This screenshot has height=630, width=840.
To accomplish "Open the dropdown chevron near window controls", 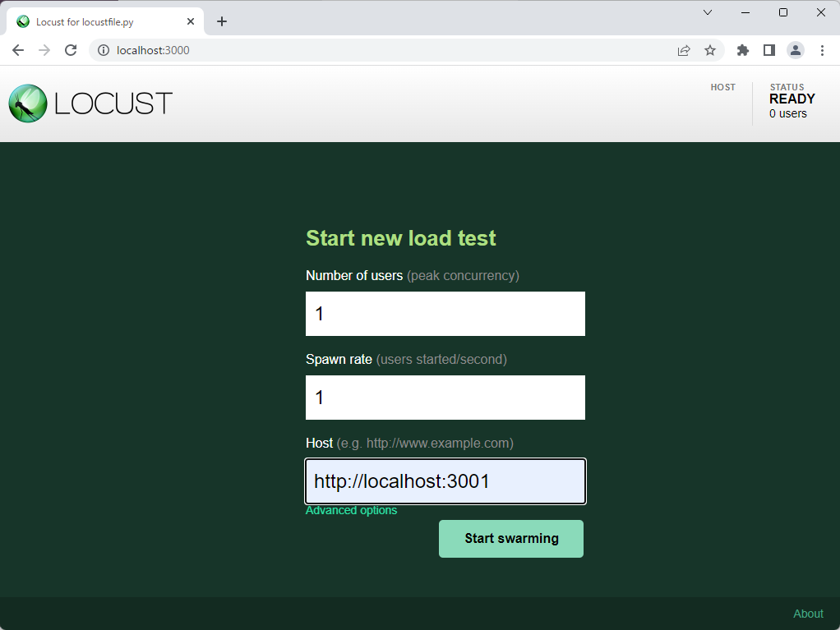I will coord(708,12).
